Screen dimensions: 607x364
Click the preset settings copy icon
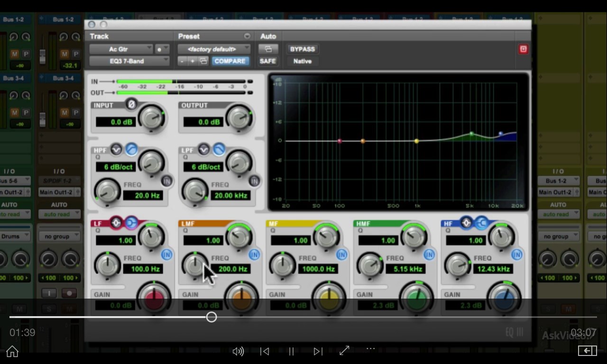pos(203,61)
